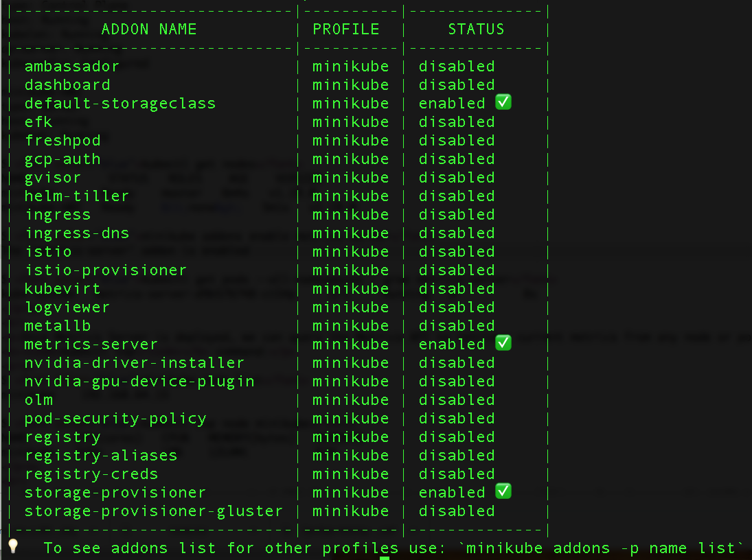Click the 'nvidia-gpu-device-plugin' addon name
Screen dimensions: 752x560
tap(139, 382)
